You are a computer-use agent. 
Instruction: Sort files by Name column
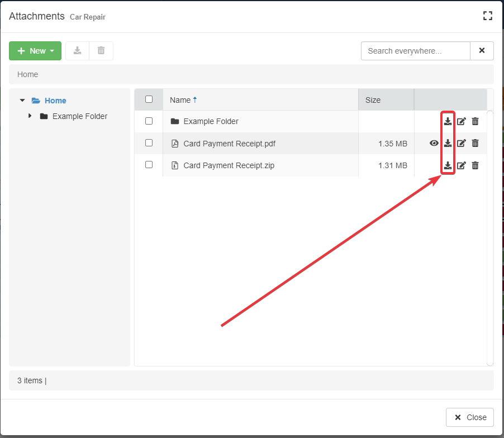[x=180, y=100]
